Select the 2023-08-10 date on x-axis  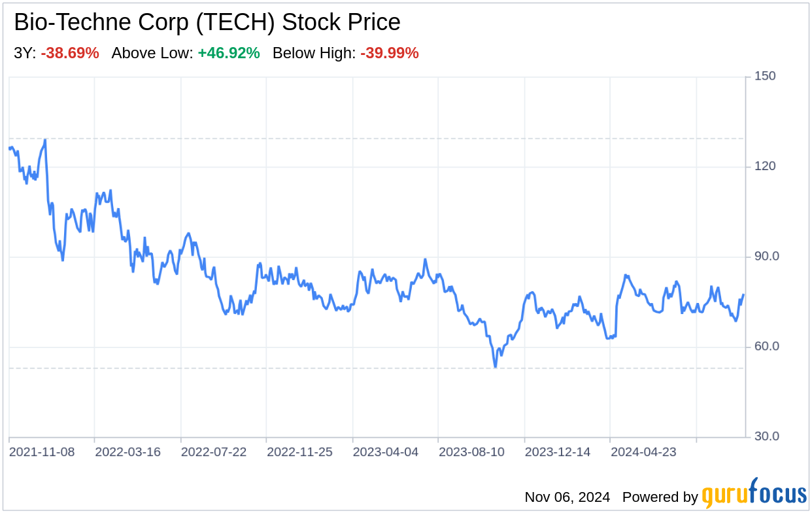(x=471, y=452)
